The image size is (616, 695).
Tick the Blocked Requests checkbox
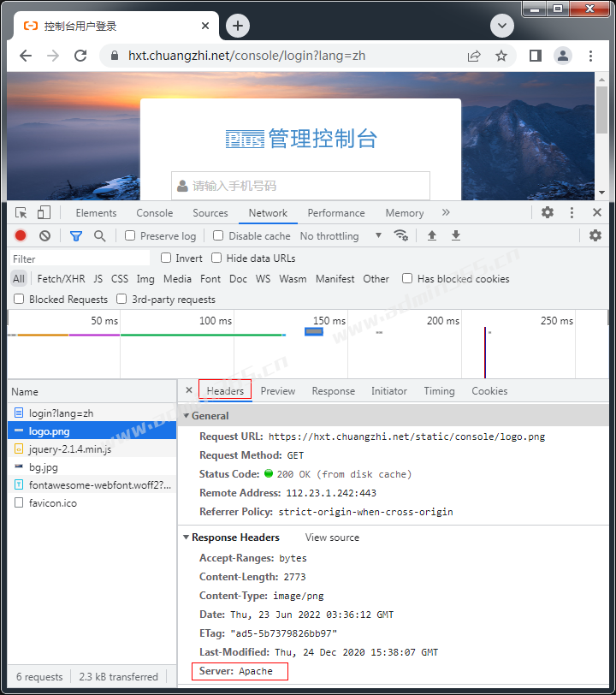coord(19,300)
